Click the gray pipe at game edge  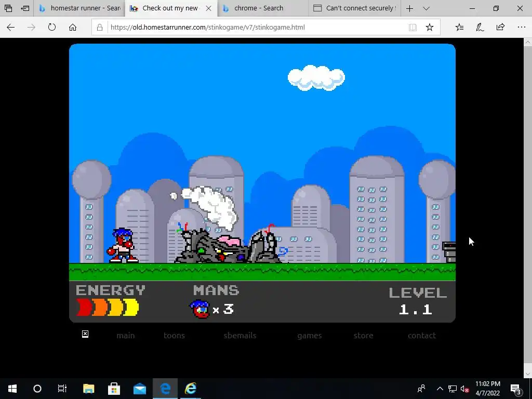pyautogui.click(x=449, y=252)
